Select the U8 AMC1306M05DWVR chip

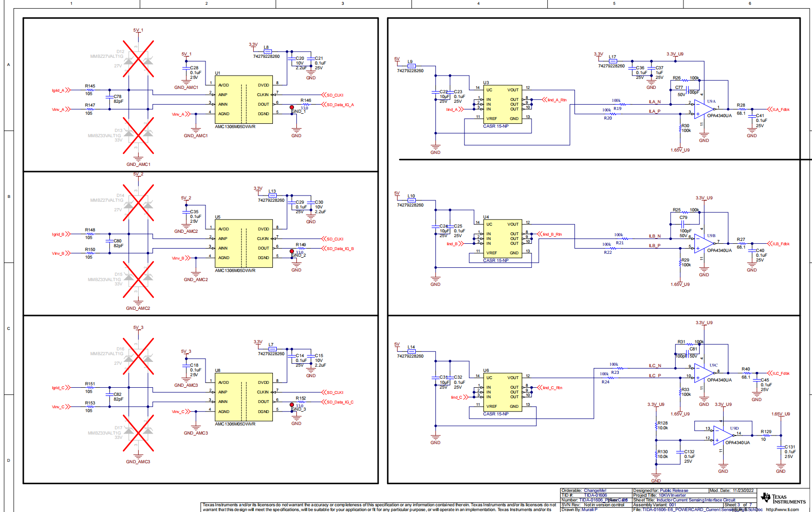coord(244,397)
